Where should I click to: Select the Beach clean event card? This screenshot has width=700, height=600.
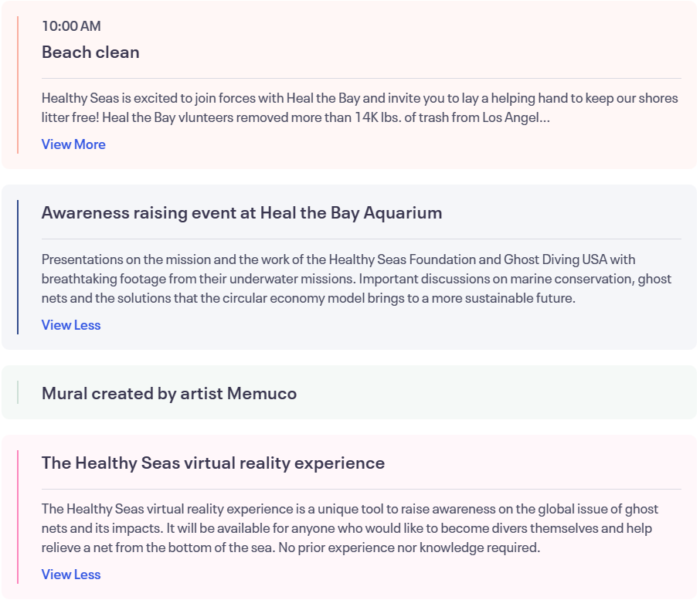pos(349,83)
